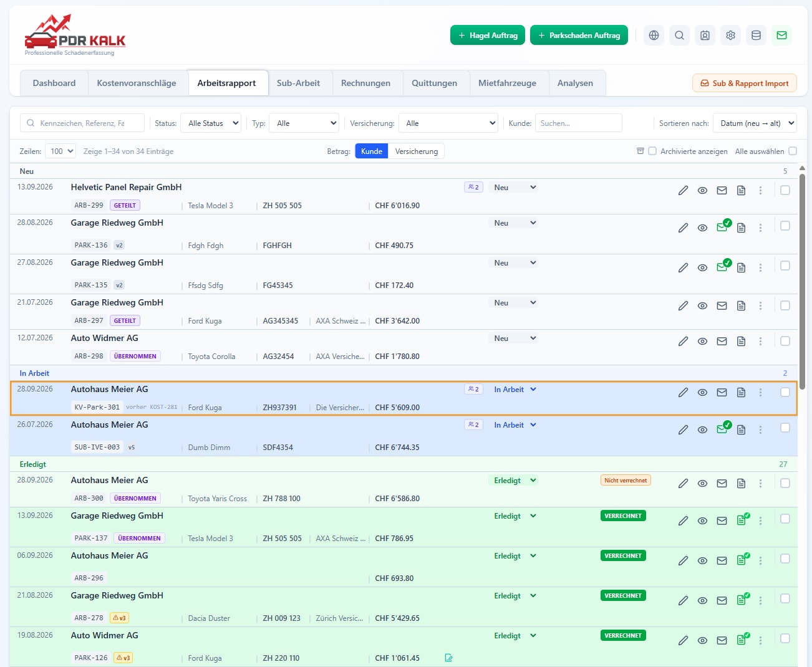The height and width of the screenshot is (667, 812).
Task: Edit Helvetic Panel Repair GmbH row with pencil
Action: 683,191
